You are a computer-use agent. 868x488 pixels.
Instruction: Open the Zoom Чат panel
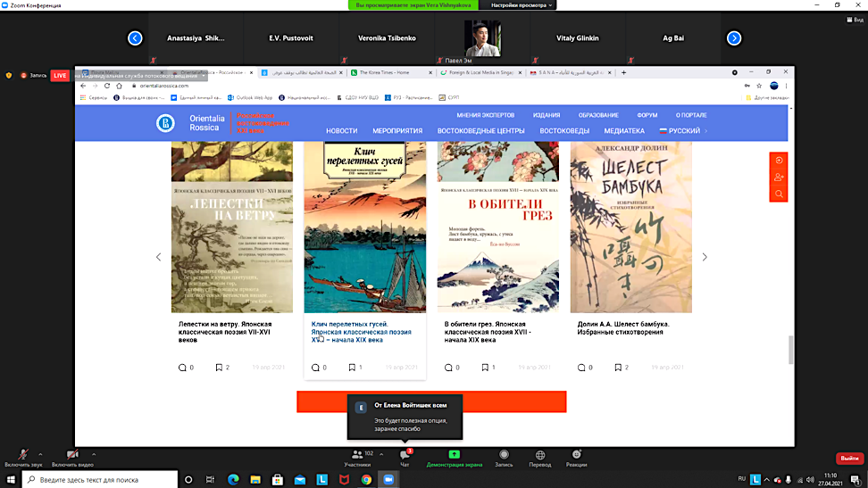pyautogui.click(x=405, y=456)
